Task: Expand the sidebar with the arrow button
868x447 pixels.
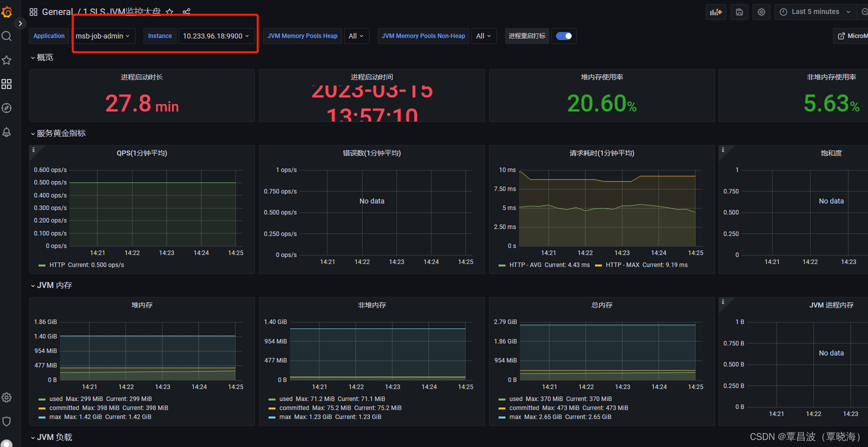Action: pos(20,23)
